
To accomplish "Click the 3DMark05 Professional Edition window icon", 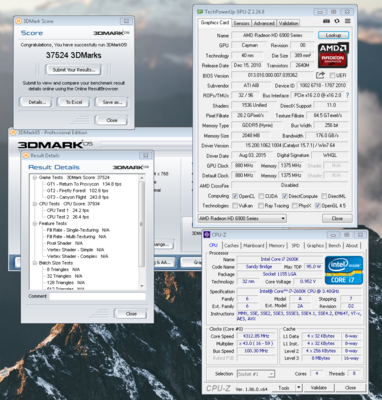I will pos(13,132).
